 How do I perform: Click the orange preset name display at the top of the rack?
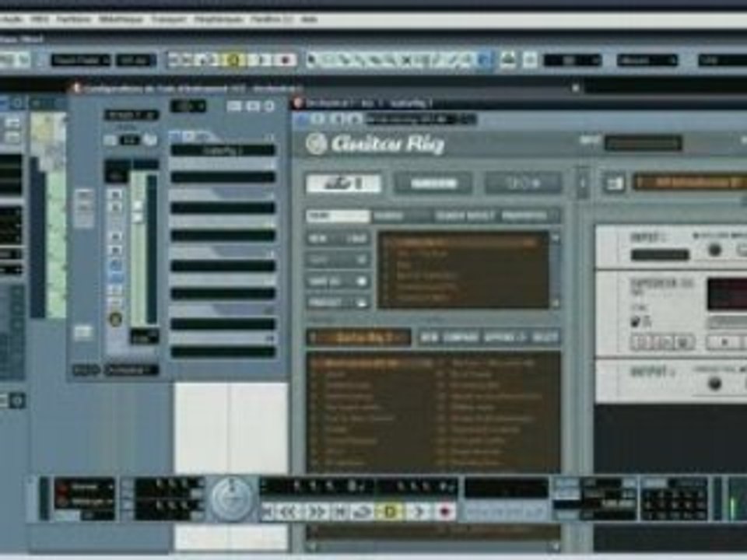pos(690,182)
